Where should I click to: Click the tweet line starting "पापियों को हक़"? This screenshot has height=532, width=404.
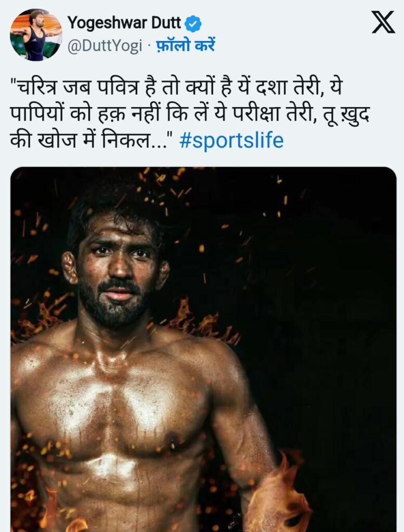(190, 114)
